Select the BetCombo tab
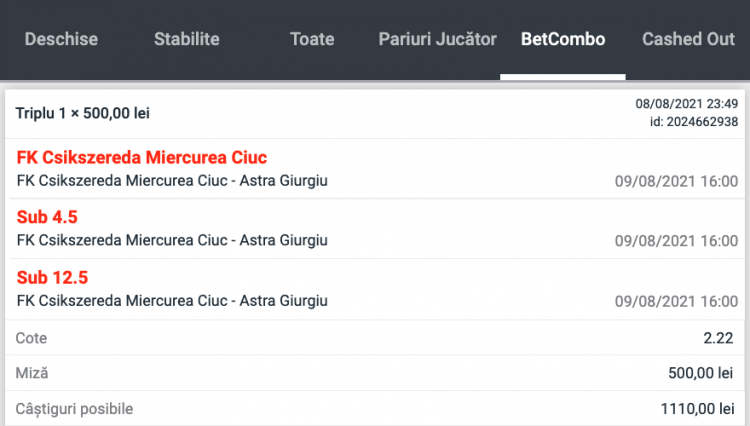Image resolution: width=750 pixels, height=426 pixels. pyautogui.click(x=563, y=40)
